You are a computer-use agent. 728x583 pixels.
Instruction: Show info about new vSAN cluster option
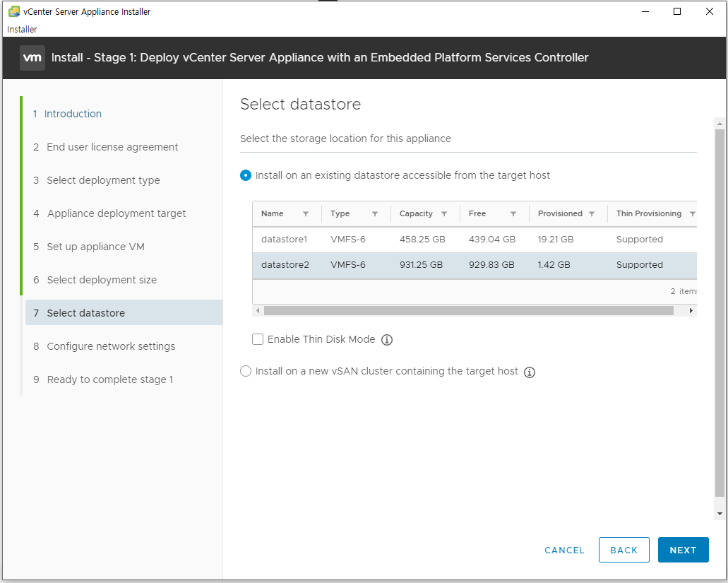tap(530, 372)
